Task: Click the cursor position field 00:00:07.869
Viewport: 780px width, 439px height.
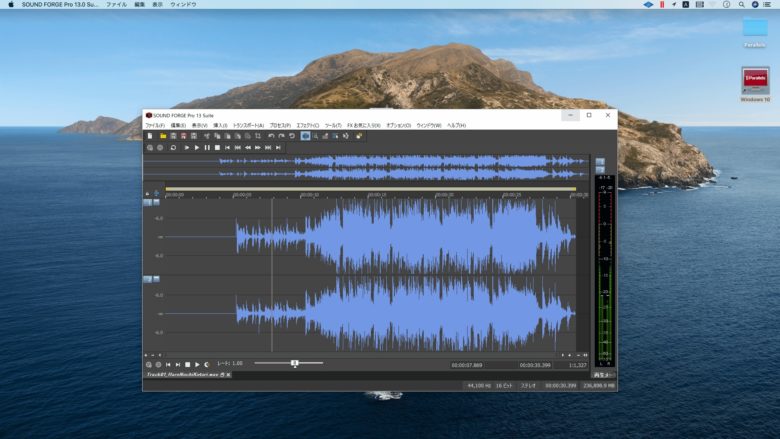Action: [x=467, y=365]
